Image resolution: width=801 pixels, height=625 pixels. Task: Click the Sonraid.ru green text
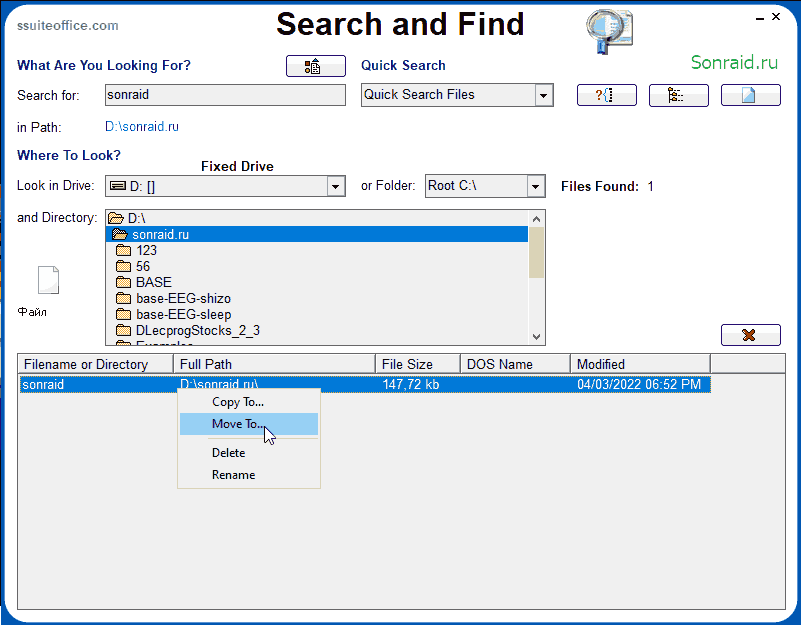point(734,62)
